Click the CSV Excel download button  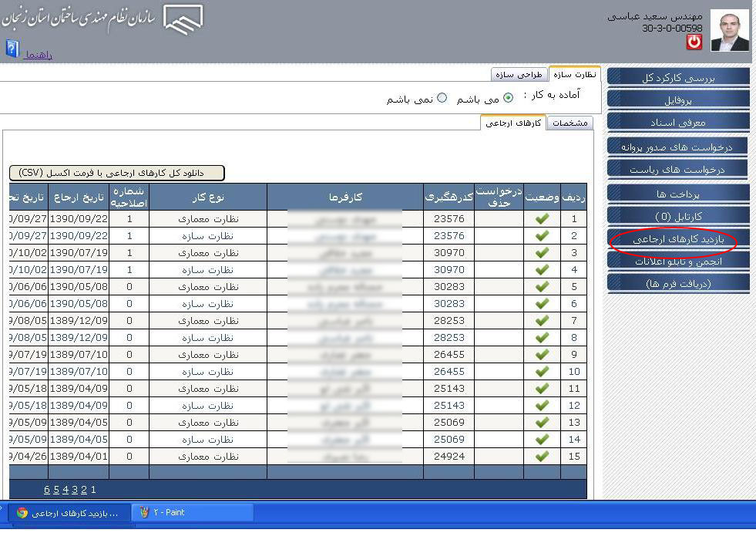(x=116, y=173)
